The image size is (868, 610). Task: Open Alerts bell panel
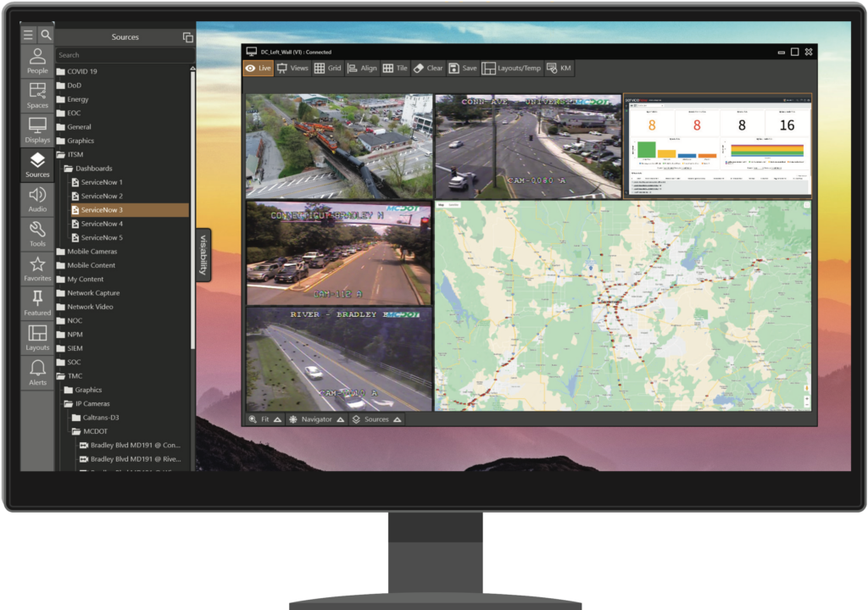[x=37, y=373]
